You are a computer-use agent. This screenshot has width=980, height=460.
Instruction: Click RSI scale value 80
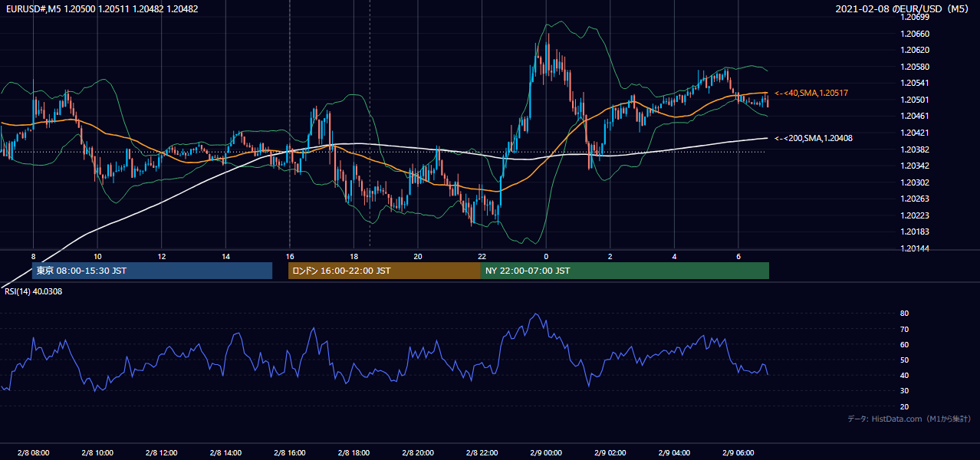[x=904, y=314]
